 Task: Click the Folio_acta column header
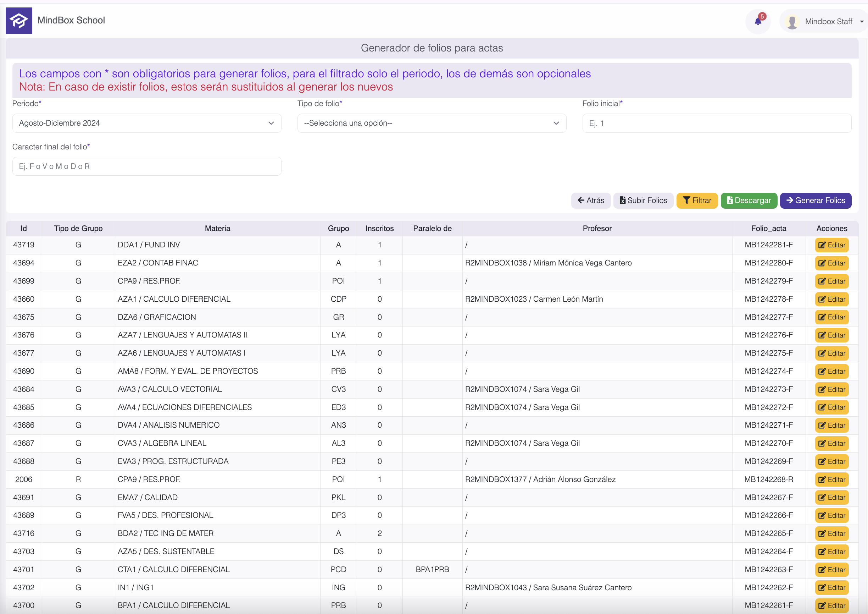[x=768, y=229]
